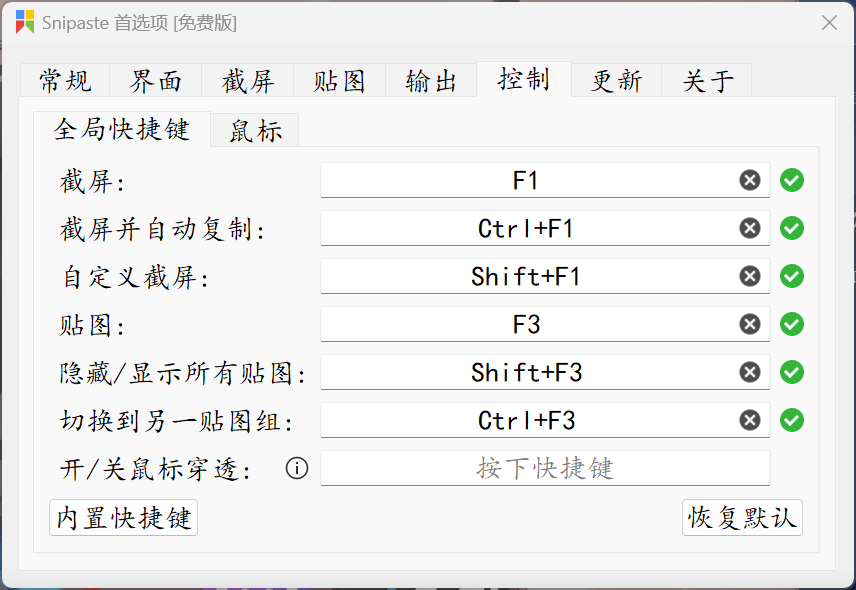The width and height of the screenshot is (856, 590).
Task: Clear the F3 hotkey for 贴图
Action: [749, 324]
